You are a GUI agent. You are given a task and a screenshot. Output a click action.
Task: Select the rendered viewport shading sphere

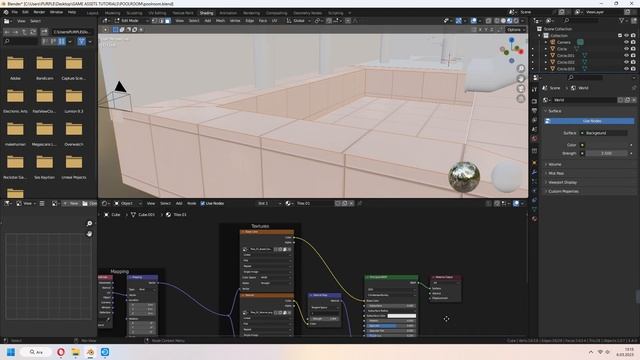[x=516, y=20]
